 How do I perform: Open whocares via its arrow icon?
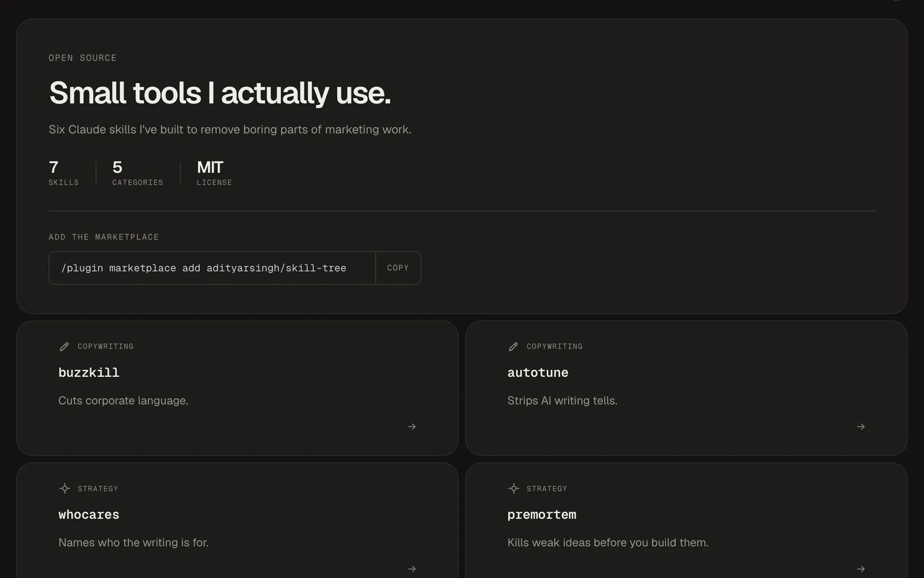click(x=412, y=569)
